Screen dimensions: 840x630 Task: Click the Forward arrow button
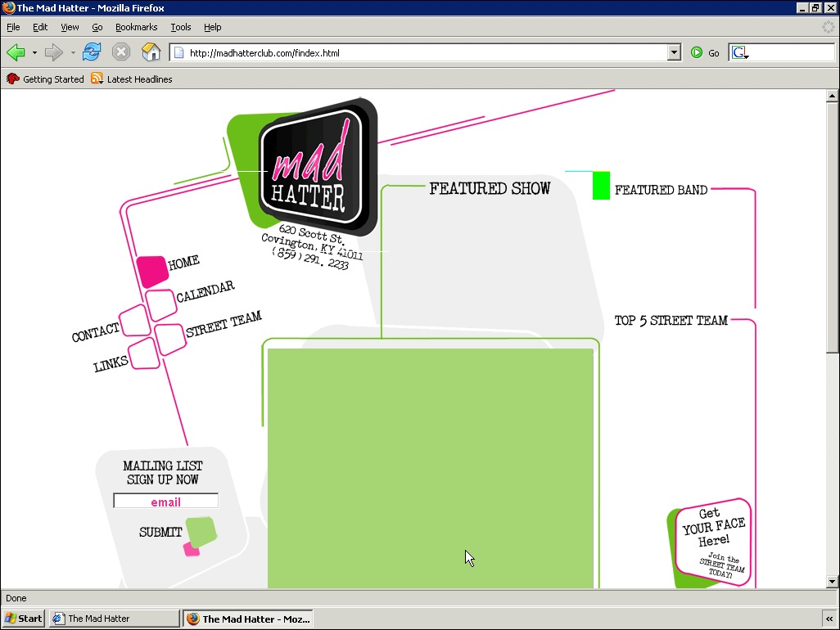53,52
